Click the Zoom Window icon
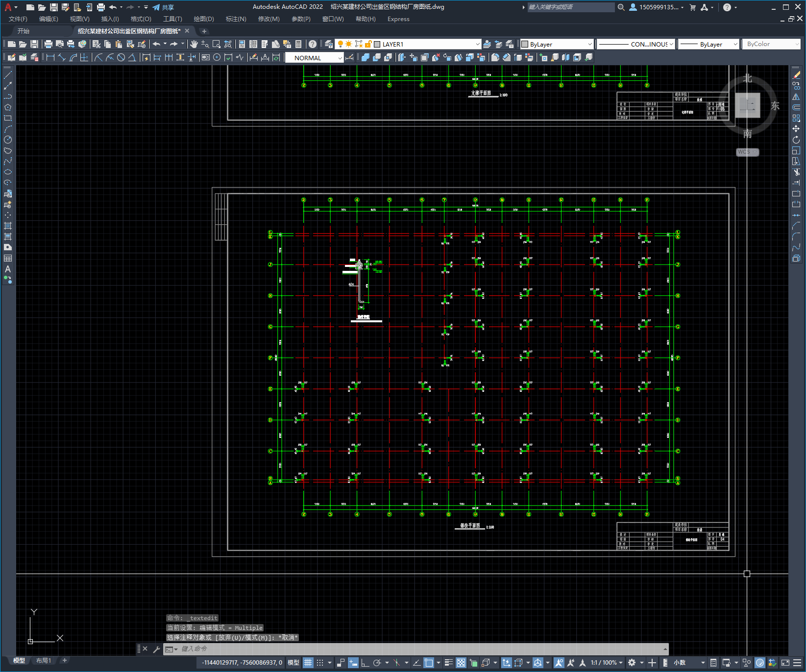 click(216, 44)
